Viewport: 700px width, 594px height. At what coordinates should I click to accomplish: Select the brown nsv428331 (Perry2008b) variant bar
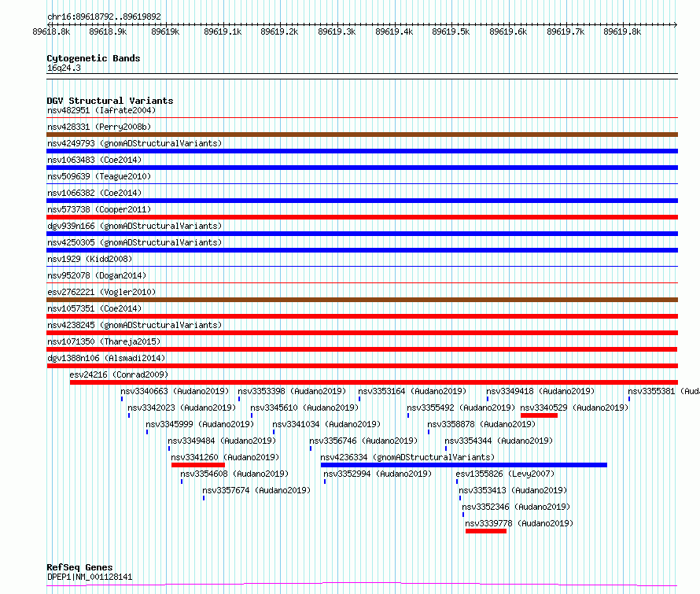(x=362, y=135)
